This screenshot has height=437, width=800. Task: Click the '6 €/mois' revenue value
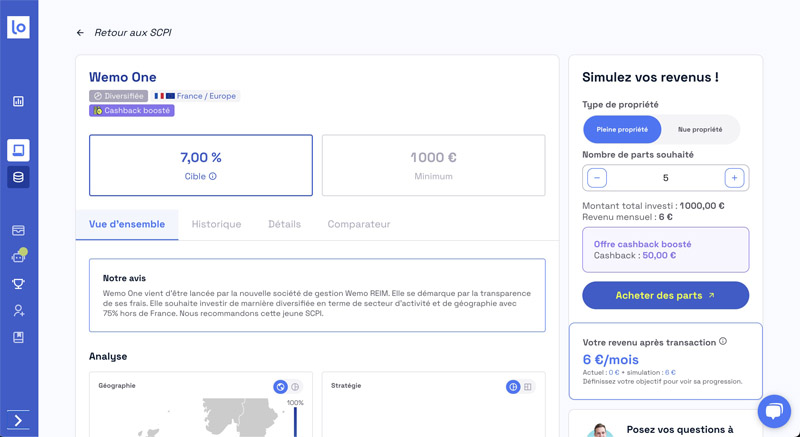[610, 359]
